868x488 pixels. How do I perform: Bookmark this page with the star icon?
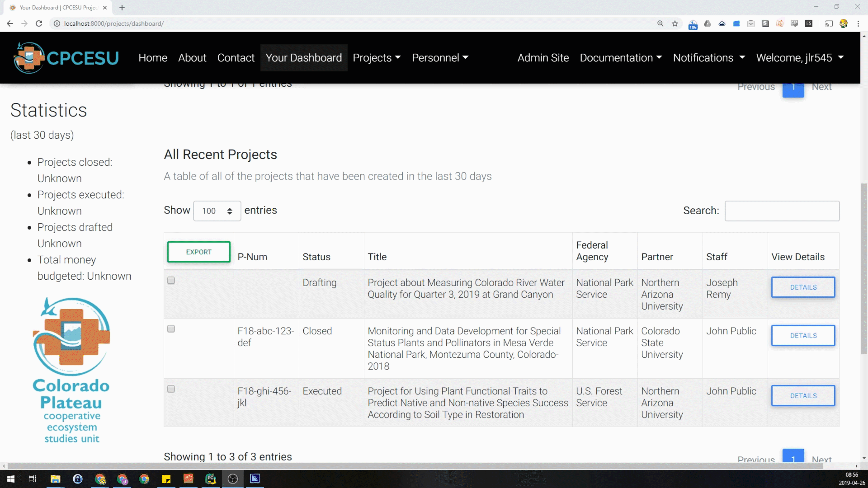675,23
